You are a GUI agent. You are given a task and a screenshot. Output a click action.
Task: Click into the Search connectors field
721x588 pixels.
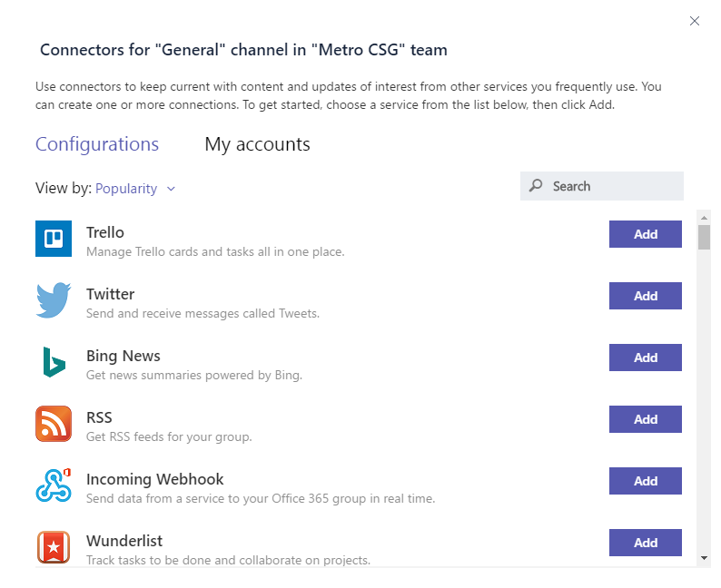tap(601, 186)
